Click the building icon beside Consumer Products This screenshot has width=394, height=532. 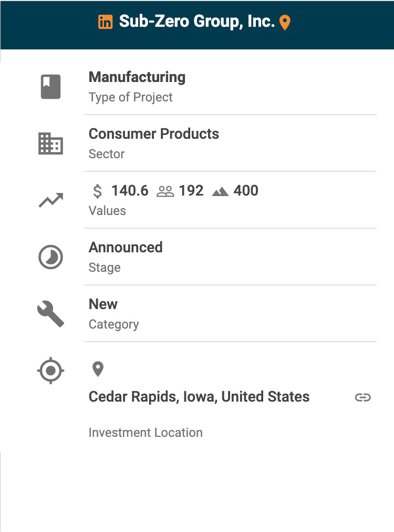[51, 144]
